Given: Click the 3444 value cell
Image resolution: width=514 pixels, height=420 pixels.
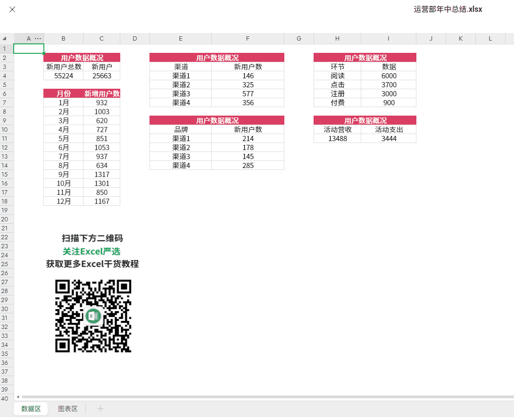Looking at the screenshot, I should point(389,138).
